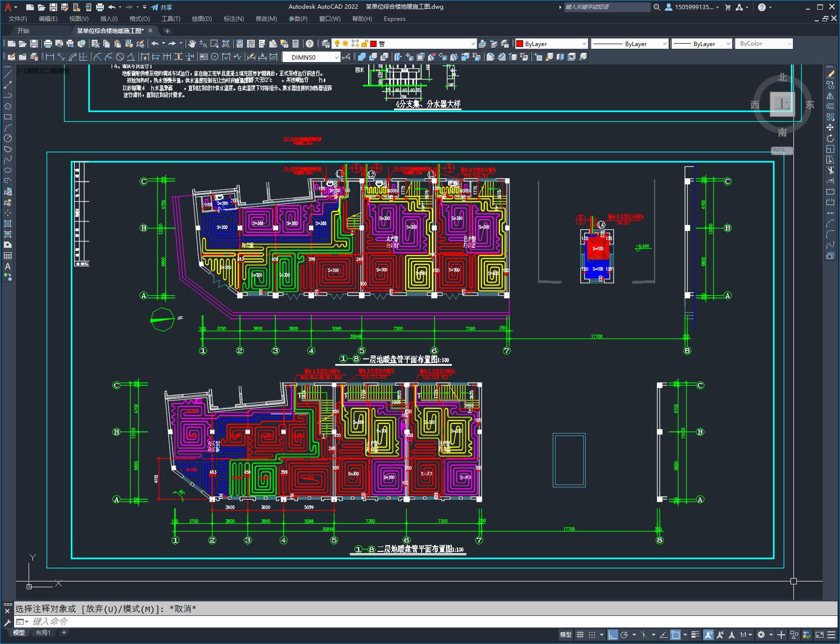Click the Line tool in draw toolbar

(8, 74)
